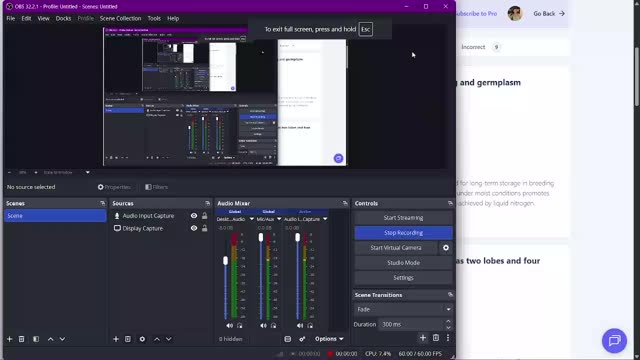Hide the Audio Input Capture source
Screen dimensions: 640x360
pyautogui.click(x=194, y=216)
